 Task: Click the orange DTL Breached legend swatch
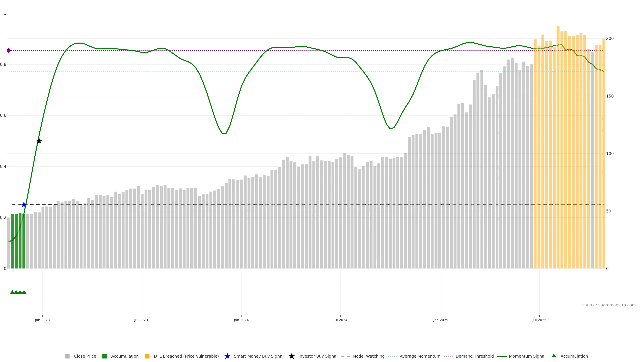[147, 356]
